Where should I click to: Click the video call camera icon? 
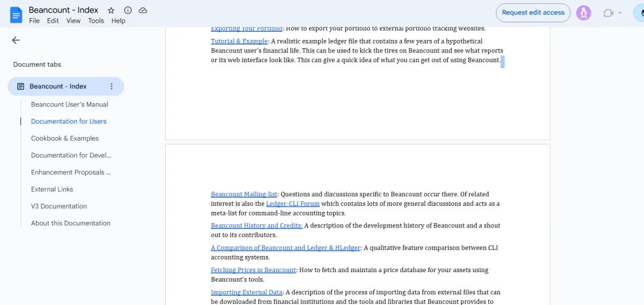pyautogui.click(x=608, y=13)
